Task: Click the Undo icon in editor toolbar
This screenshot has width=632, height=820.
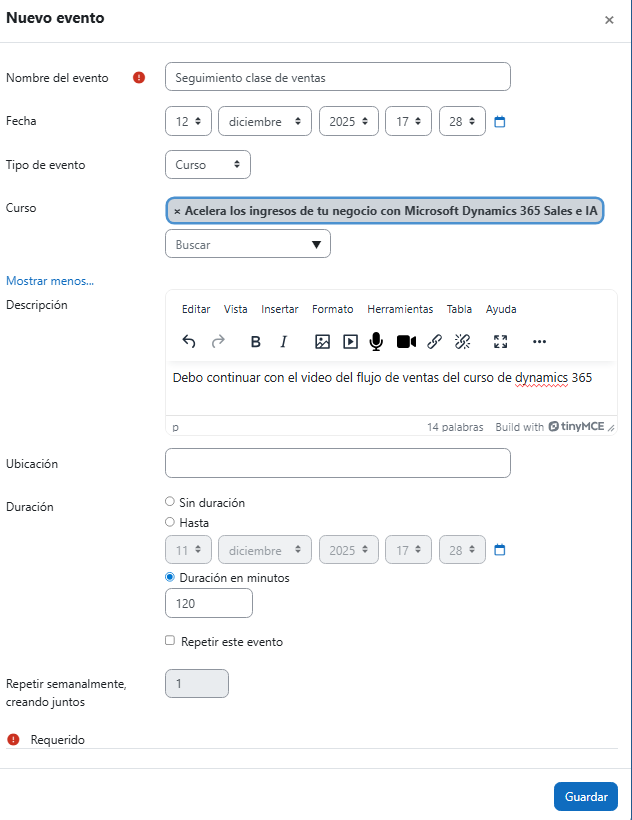Action: click(x=189, y=341)
